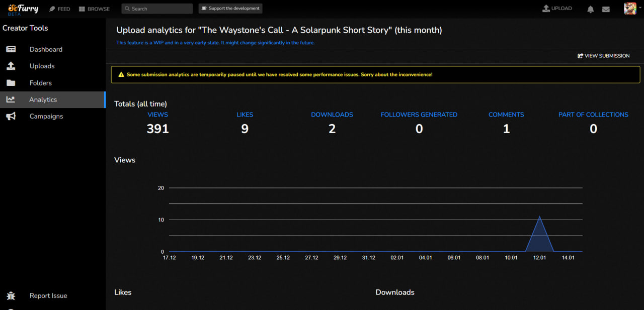Go to the Feed page
644x310 pixels.
pos(59,9)
